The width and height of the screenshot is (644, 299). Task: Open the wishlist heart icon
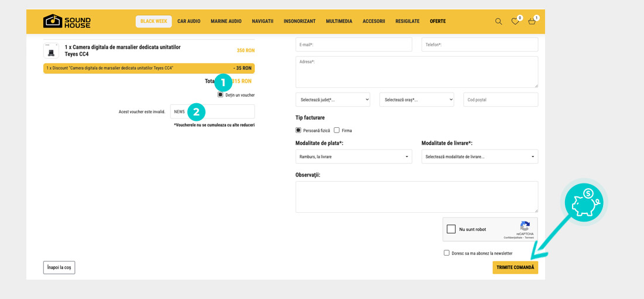(515, 21)
